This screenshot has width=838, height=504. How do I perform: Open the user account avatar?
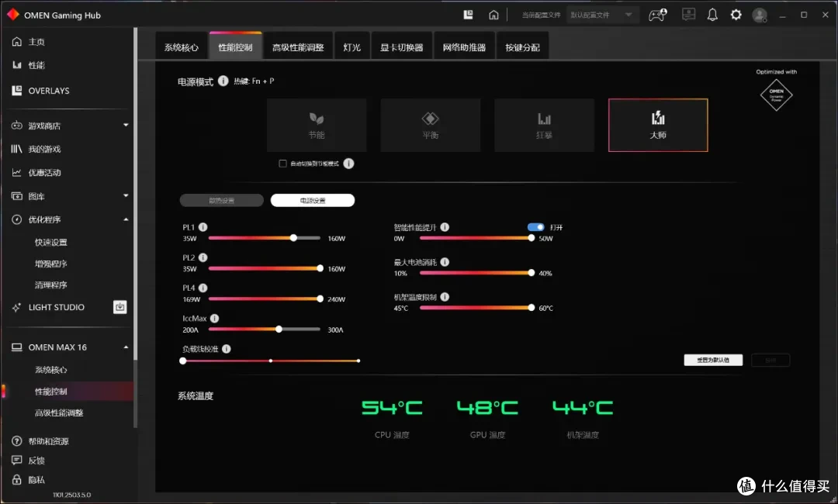(760, 15)
